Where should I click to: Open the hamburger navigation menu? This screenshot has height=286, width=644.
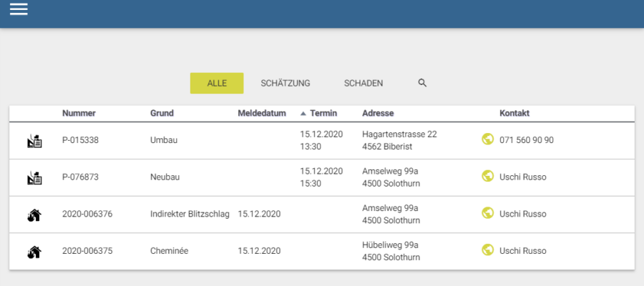click(19, 9)
